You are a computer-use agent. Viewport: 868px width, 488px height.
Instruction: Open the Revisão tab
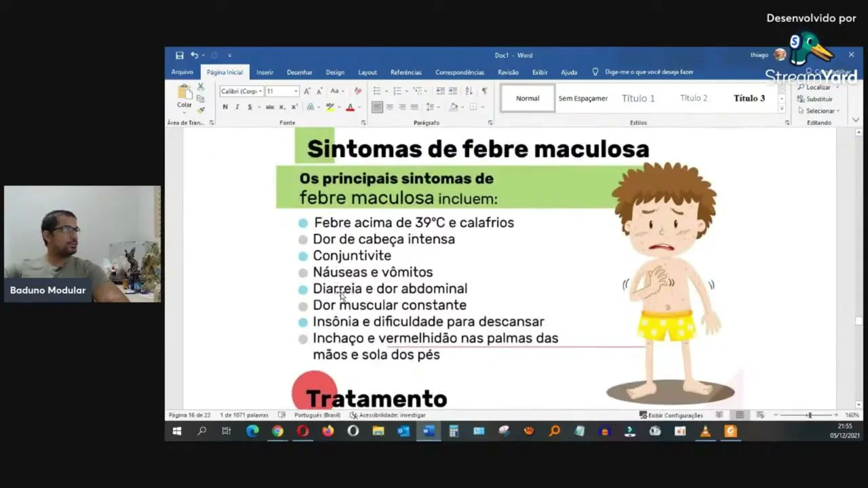(508, 73)
